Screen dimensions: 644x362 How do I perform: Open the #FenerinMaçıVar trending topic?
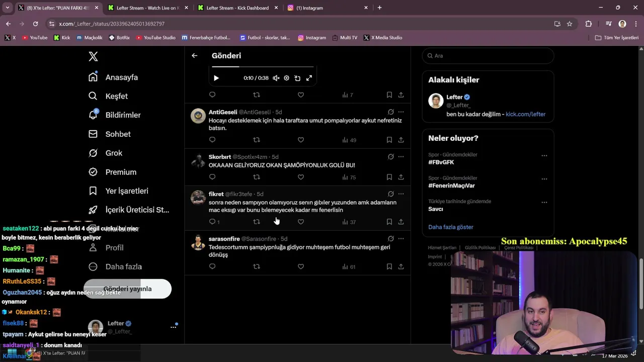451,186
